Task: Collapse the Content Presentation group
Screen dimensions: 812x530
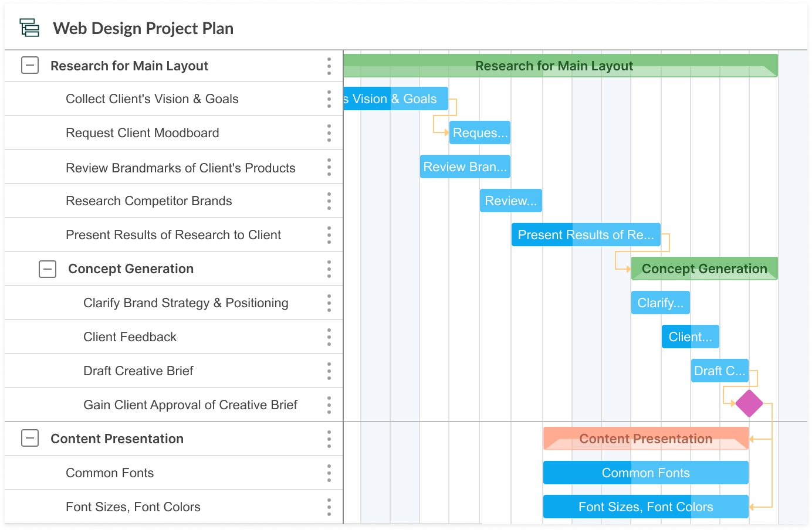Action: 29,439
